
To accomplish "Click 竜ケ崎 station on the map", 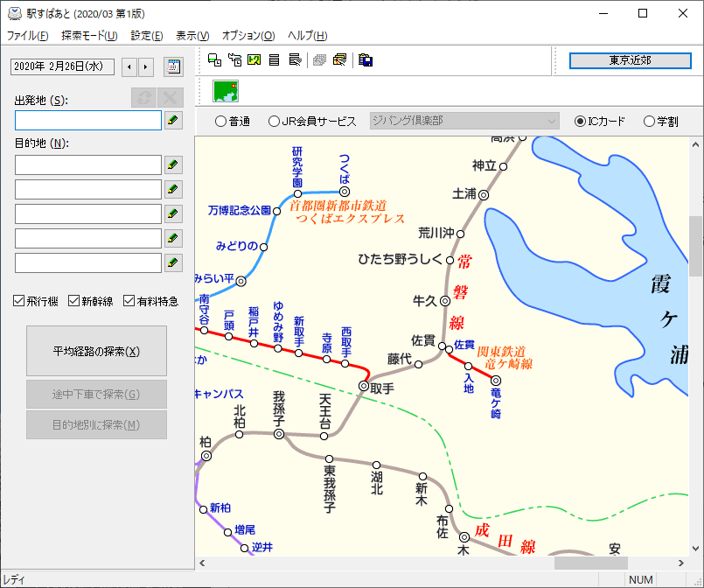I will (496, 381).
